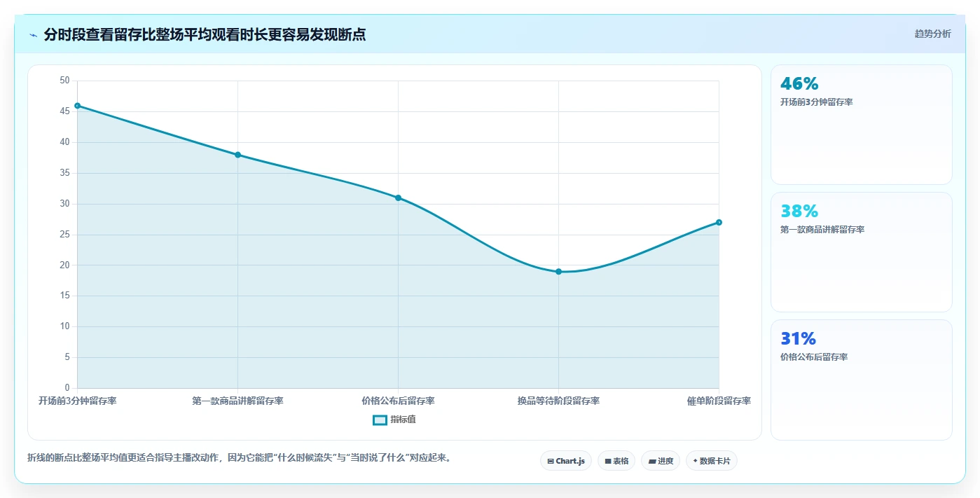This screenshot has height=498, width=980.
Task: Click the 指标值 legend label
Action: pos(403,420)
